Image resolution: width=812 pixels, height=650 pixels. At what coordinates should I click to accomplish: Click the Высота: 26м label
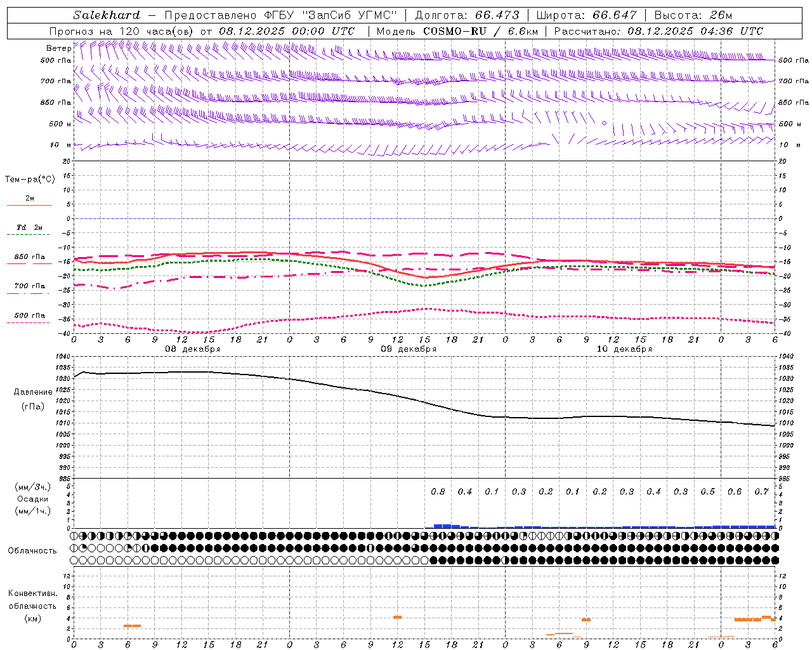click(693, 15)
